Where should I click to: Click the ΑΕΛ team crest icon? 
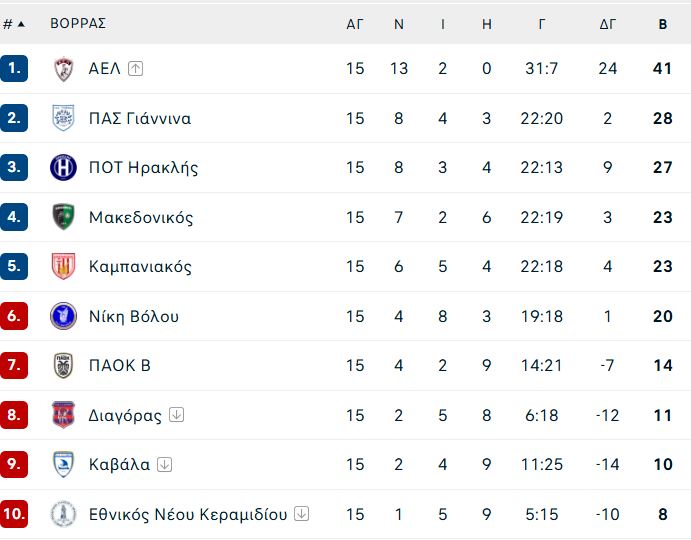click(63, 69)
